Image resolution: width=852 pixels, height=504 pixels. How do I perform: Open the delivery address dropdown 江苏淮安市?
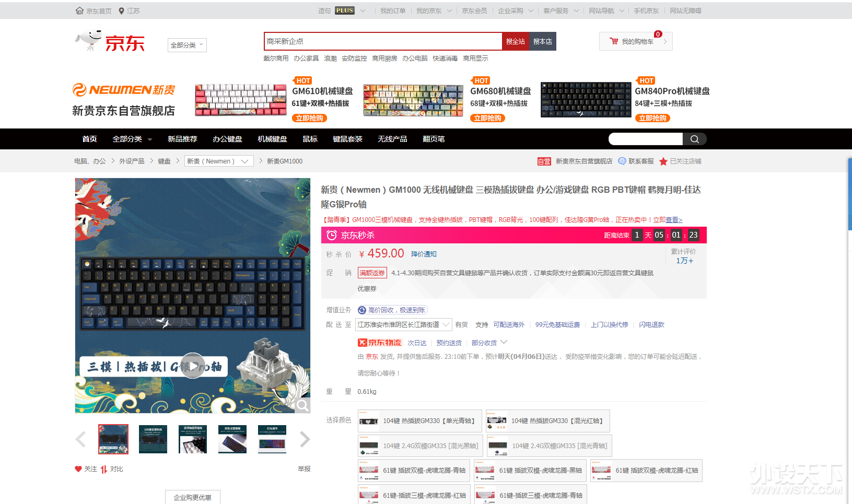403,325
